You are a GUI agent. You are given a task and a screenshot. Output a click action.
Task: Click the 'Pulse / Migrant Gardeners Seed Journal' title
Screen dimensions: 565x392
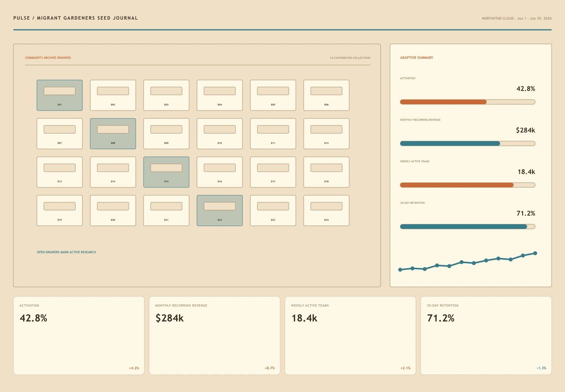coord(76,18)
